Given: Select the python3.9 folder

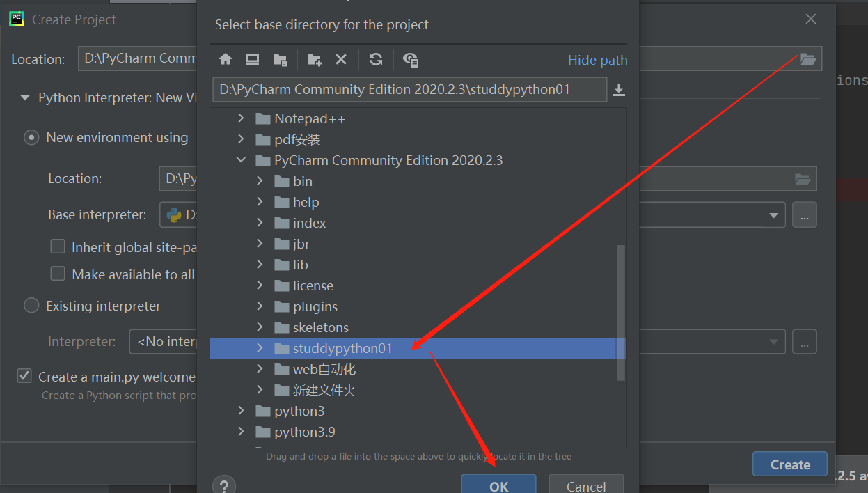Looking at the screenshot, I should (x=296, y=432).
